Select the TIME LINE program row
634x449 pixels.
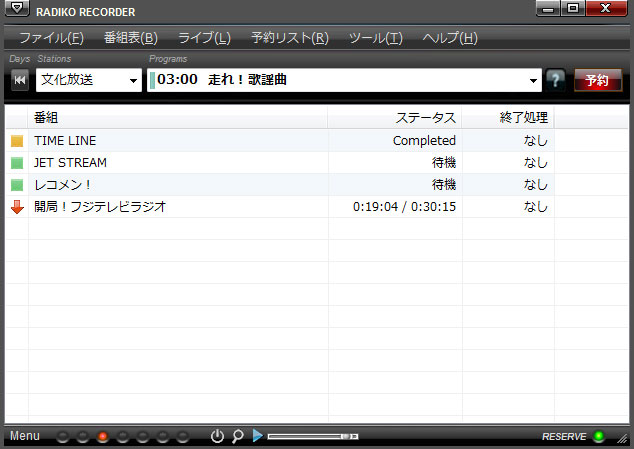pyautogui.click(x=317, y=141)
